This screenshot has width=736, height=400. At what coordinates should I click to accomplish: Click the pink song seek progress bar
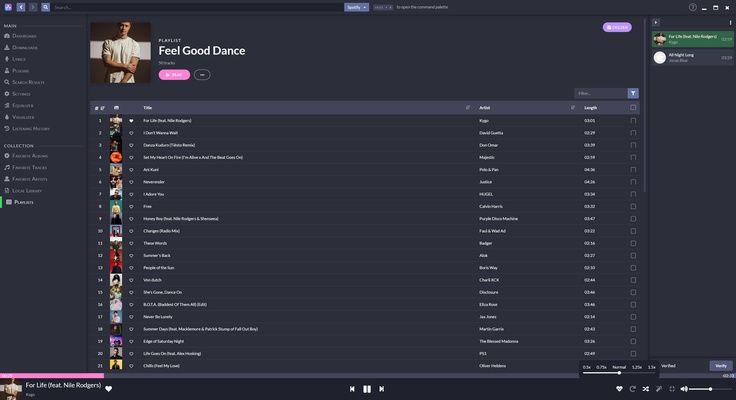[52, 376]
